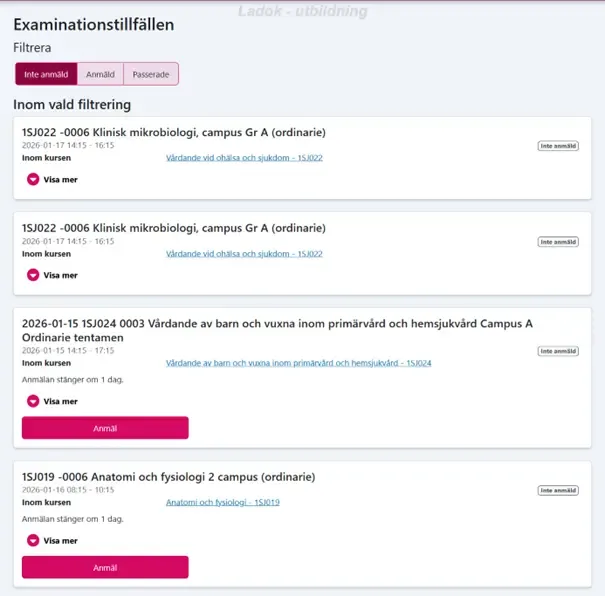The width and height of the screenshot is (605, 596).
Task: Click chevron icon in second Klinisk mikrobiologi card
Action: (32, 275)
